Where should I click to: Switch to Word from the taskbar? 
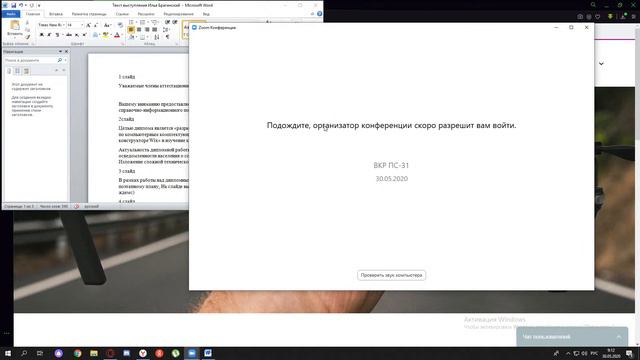click(208, 353)
